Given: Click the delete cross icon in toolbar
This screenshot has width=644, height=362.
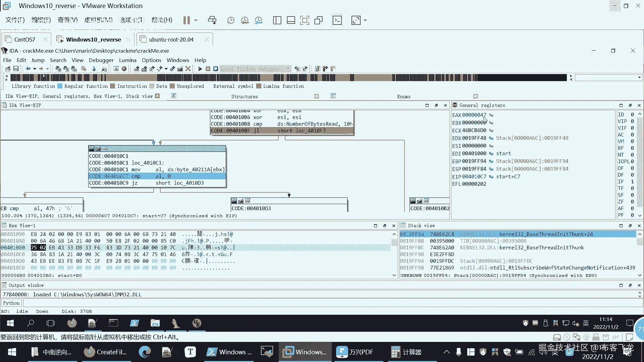Looking at the screenshot, I should [188, 69].
